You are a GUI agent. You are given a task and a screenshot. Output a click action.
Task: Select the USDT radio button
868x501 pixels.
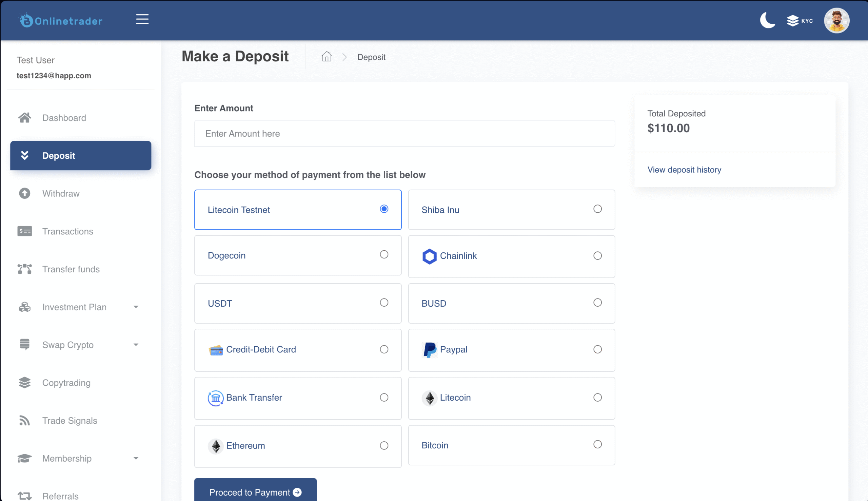(x=384, y=302)
